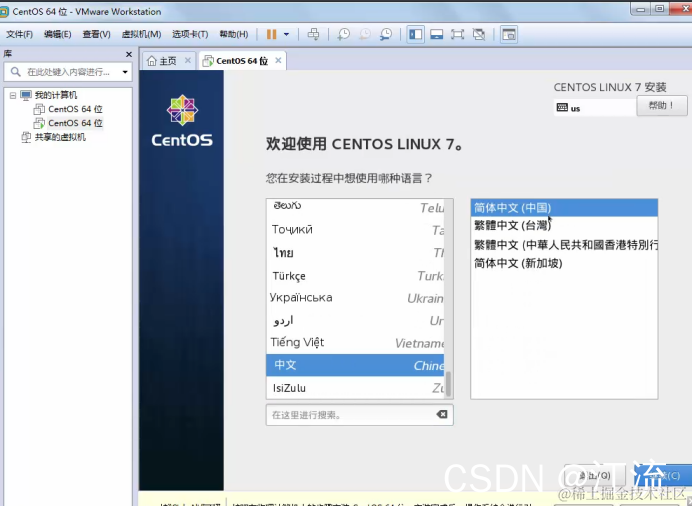
Task: Select the first CentOS 64 位 VM
Action: pyautogui.click(x=75, y=109)
